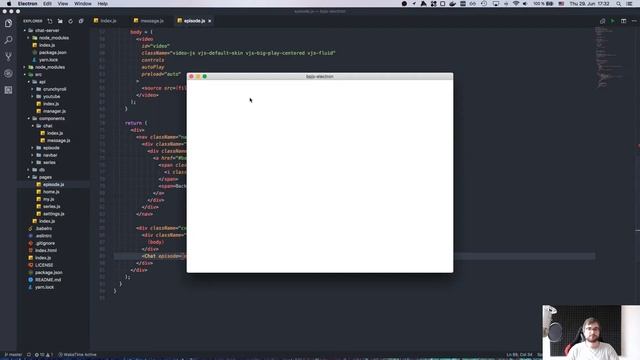Screen dimensions: 640x360
Task: Switch to the index.js editor tab
Action: pos(105,21)
